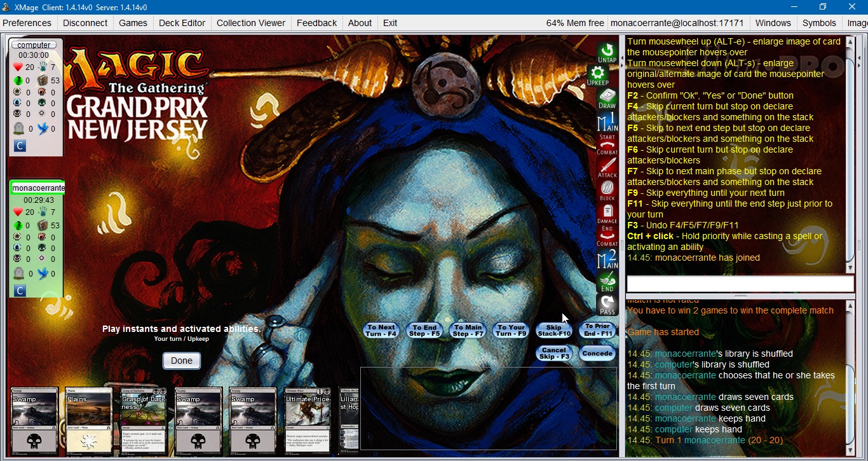Image resolution: width=868 pixels, height=461 pixels.
Task: Open computer's exile zone bird icon
Action: point(43,128)
